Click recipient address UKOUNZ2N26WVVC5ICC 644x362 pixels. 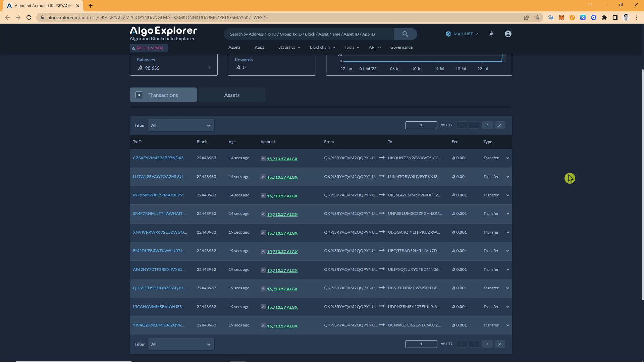414,158
